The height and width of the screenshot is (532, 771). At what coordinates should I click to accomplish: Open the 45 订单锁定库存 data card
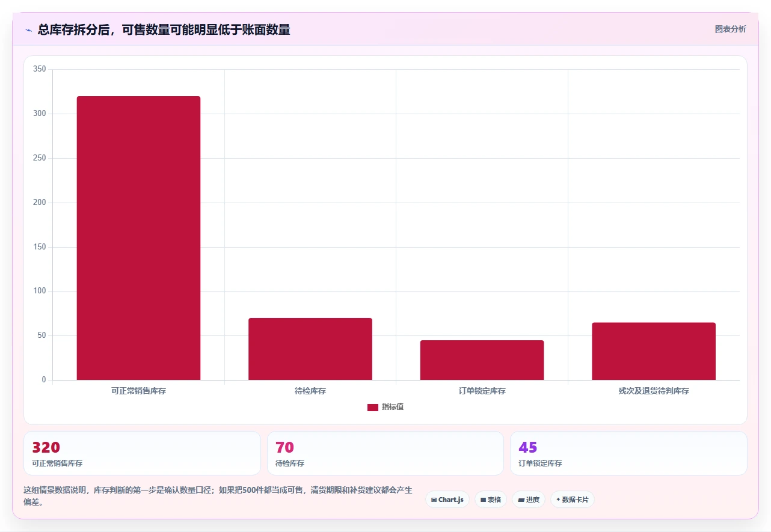pos(628,453)
